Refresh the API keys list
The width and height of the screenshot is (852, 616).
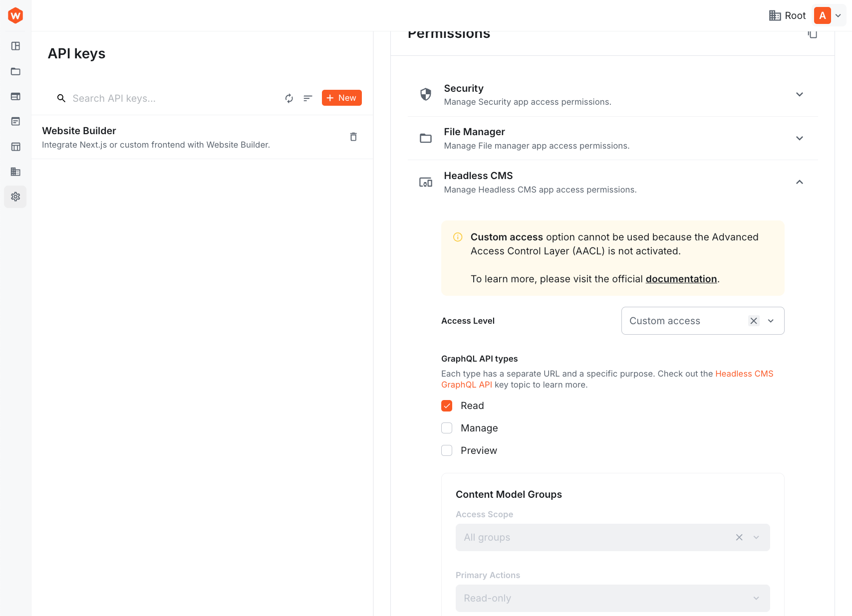point(289,98)
